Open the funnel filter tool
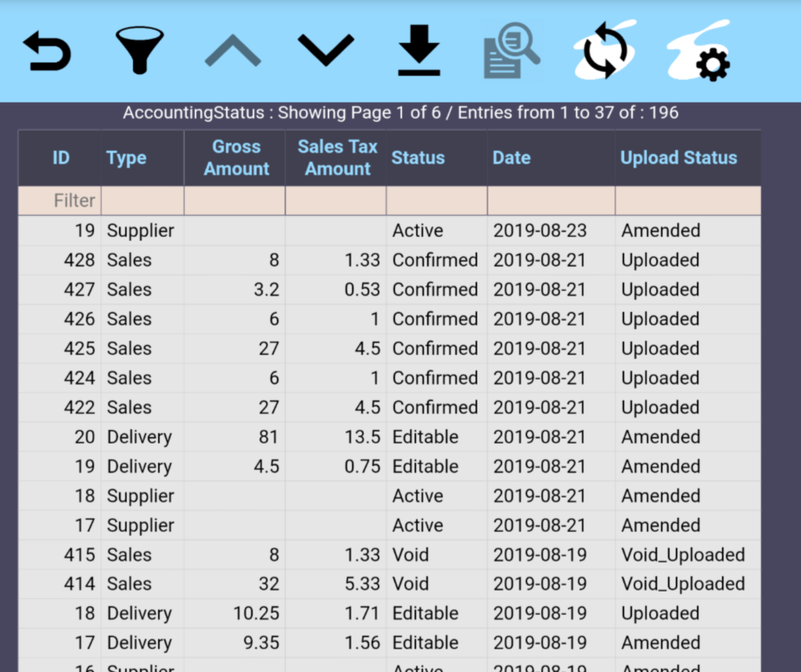 coord(139,51)
